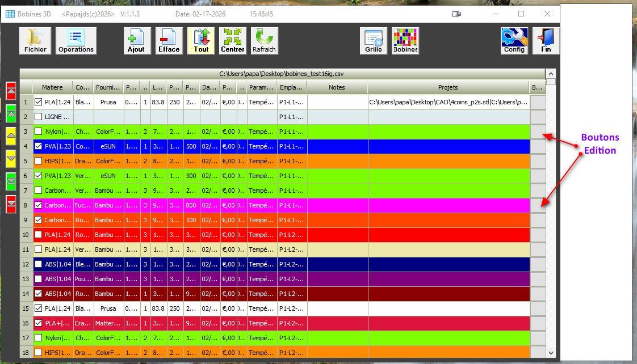Check the row 12 ABS|1.04 checkbox
This screenshot has height=364, width=637.
click(x=38, y=264)
